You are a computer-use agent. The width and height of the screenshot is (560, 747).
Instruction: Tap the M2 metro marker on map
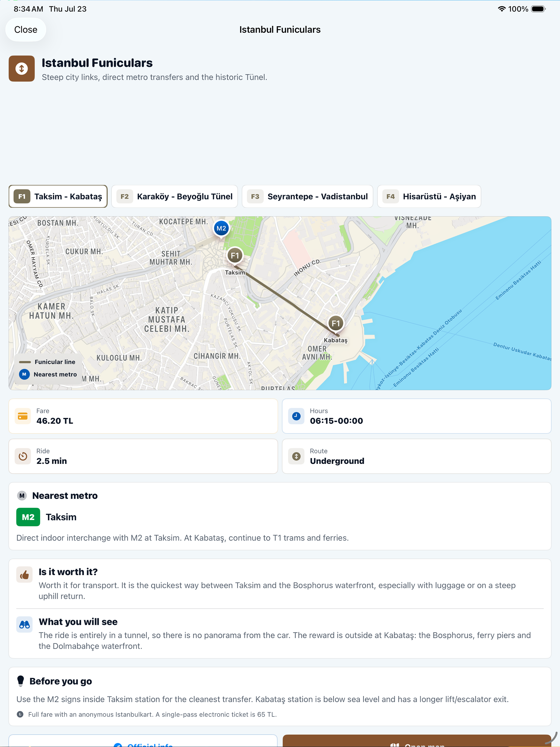tap(221, 229)
